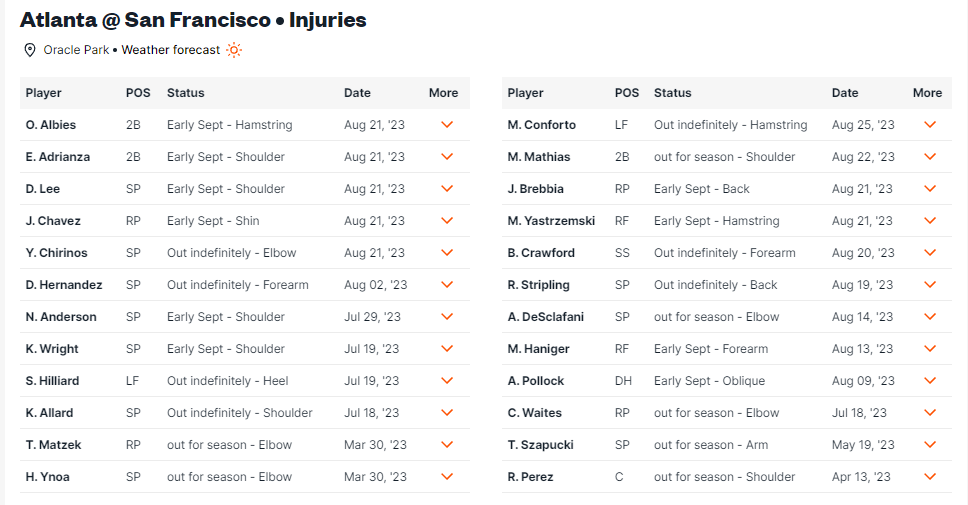The height and width of the screenshot is (505, 968).
Task: Expand K. Wright row chevron
Action: [448, 349]
